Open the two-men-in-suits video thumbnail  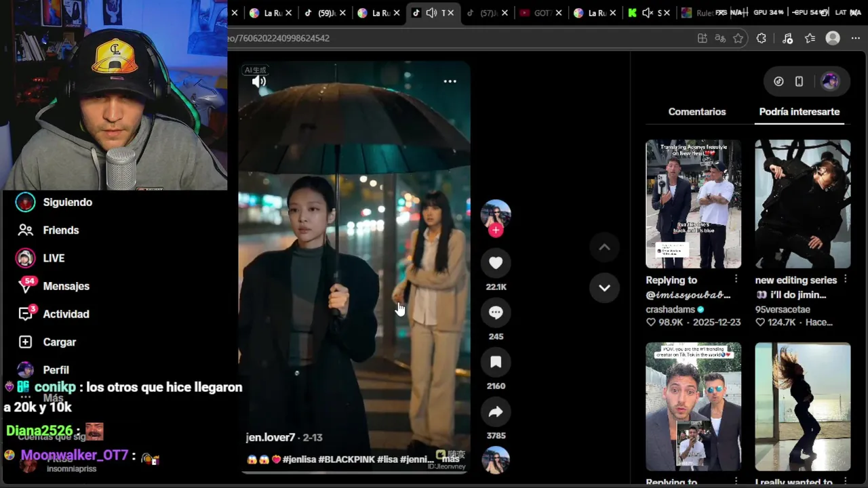pos(693,407)
